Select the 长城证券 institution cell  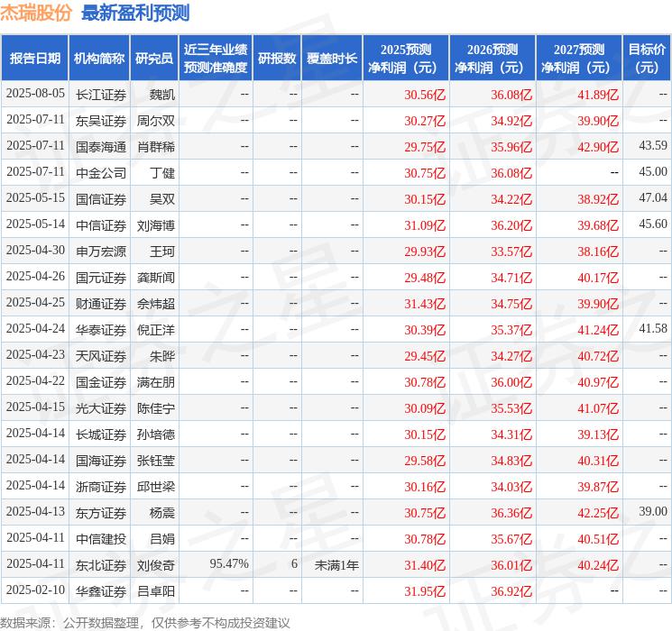(101, 434)
